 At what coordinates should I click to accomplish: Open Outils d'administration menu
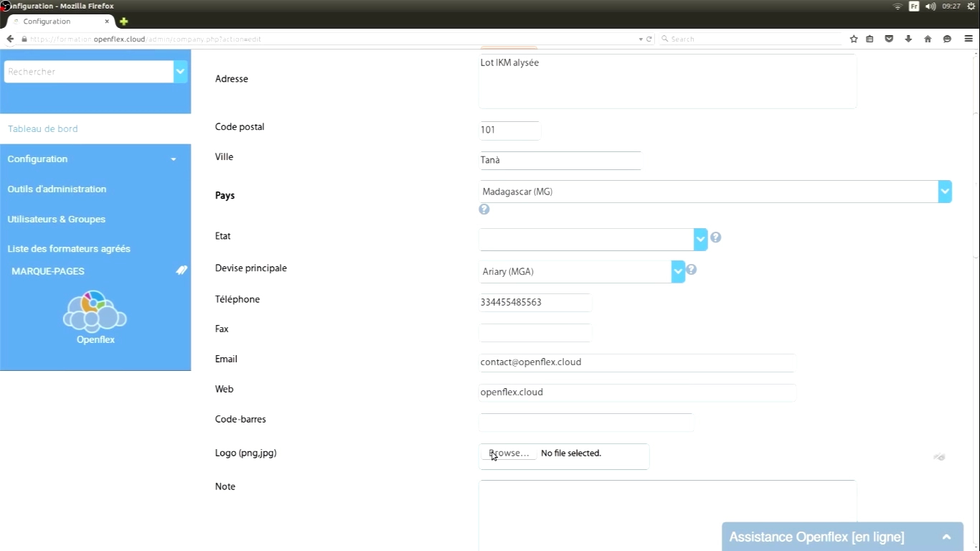click(57, 189)
